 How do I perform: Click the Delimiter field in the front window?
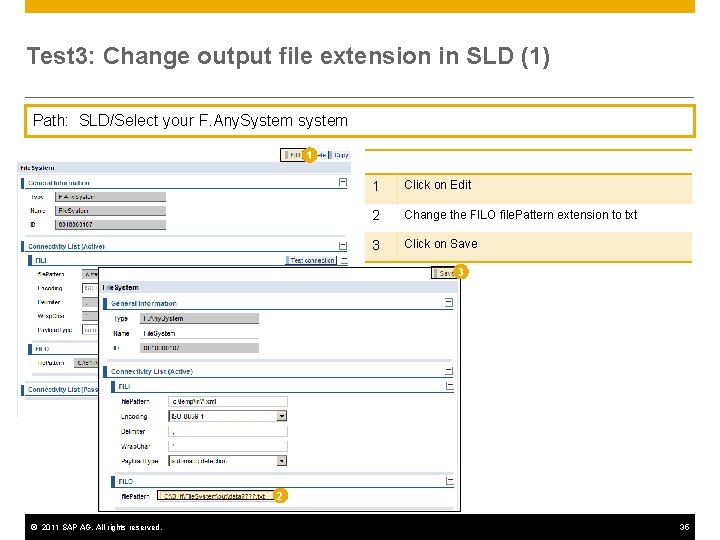tap(228, 431)
